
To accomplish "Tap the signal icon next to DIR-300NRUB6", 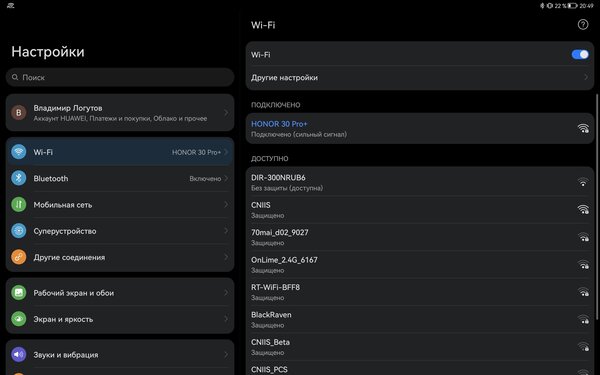I will tap(583, 182).
